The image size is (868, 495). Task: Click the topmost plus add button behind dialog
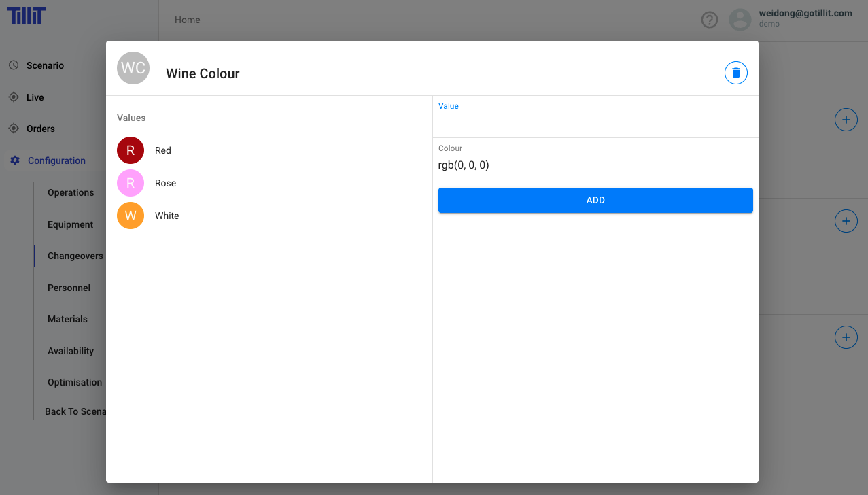coord(846,120)
